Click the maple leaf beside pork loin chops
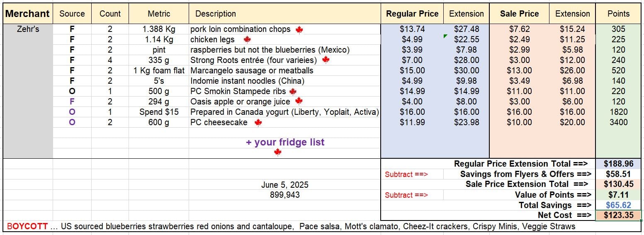This screenshot has width=644, height=235. click(299, 30)
